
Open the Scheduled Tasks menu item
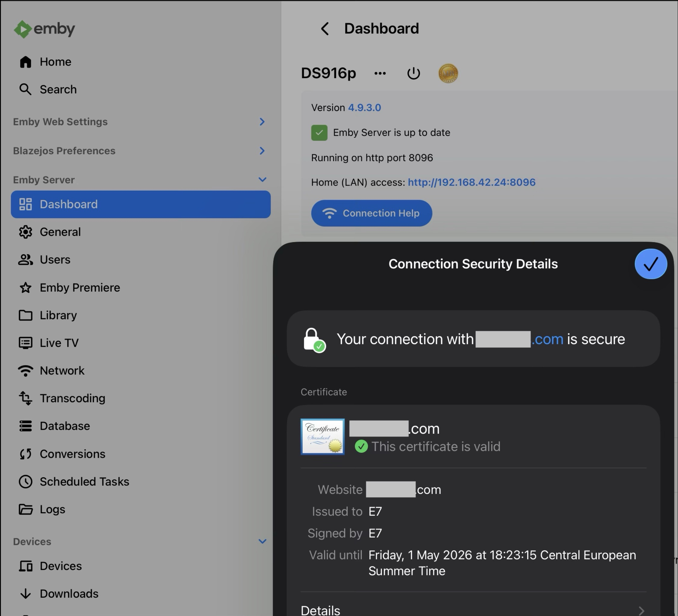click(84, 482)
